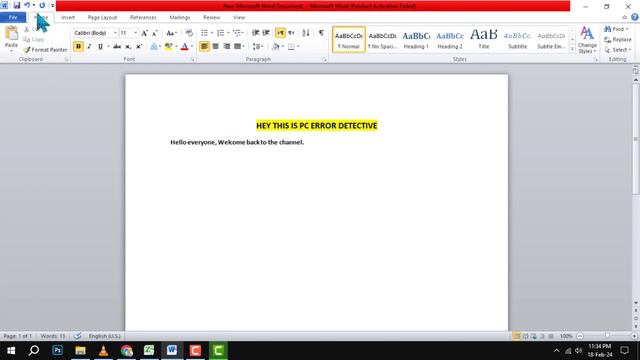Toggle Align Text Right
The width and height of the screenshot is (640, 360).
coord(227,47)
